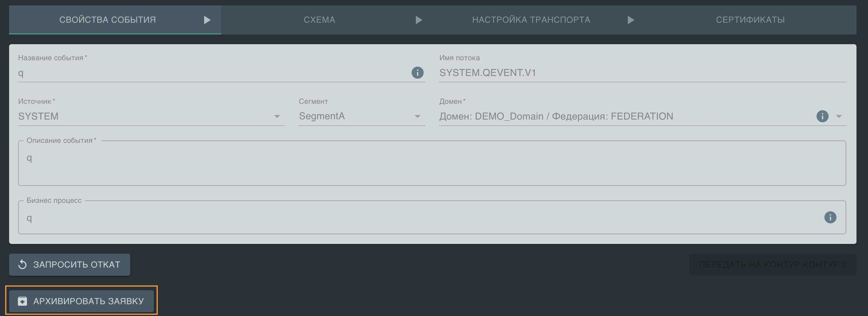Click the archive box icon on АРХИВИРОВАТЬ ЗАЯВКУ
The image size is (868, 316).
pos(23,301)
